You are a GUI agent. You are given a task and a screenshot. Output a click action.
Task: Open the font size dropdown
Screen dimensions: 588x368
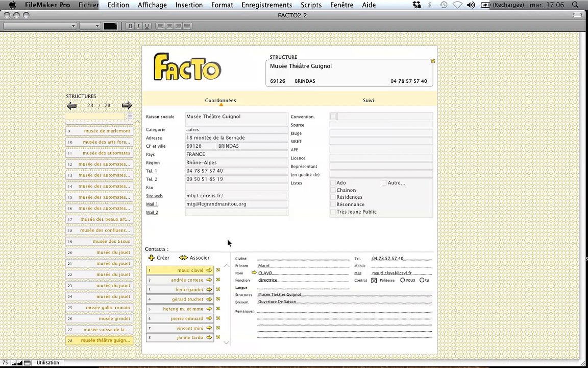90,26
